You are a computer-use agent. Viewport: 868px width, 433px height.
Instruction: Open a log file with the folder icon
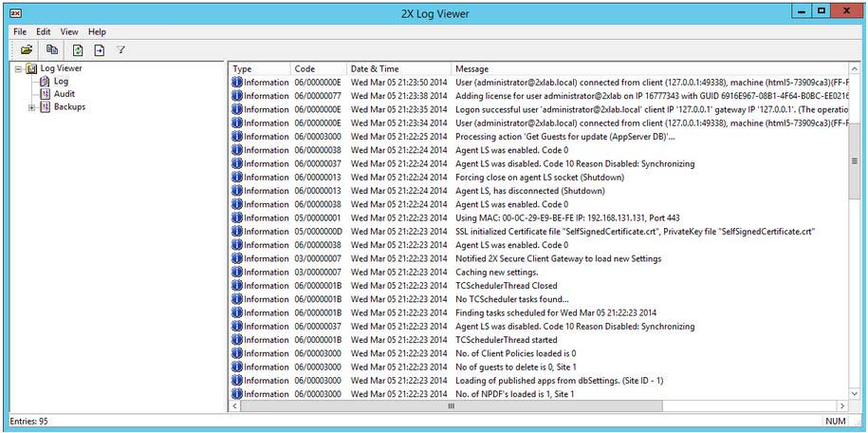[x=26, y=50]
